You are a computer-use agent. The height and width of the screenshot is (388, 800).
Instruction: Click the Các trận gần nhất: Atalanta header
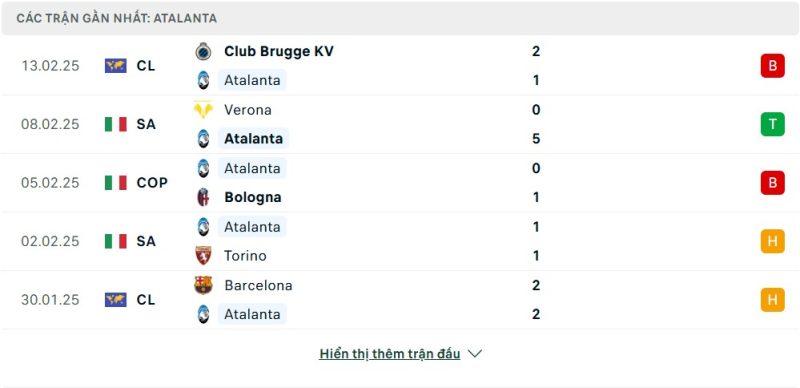click(116, 18)
